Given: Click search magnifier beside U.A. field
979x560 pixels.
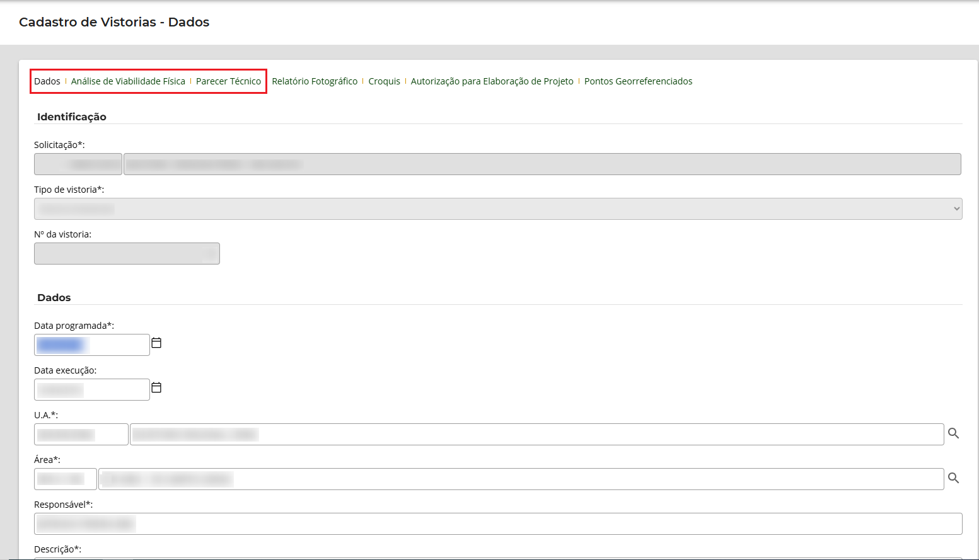Looking at the screenshot, I should click(x=953, y=433).
